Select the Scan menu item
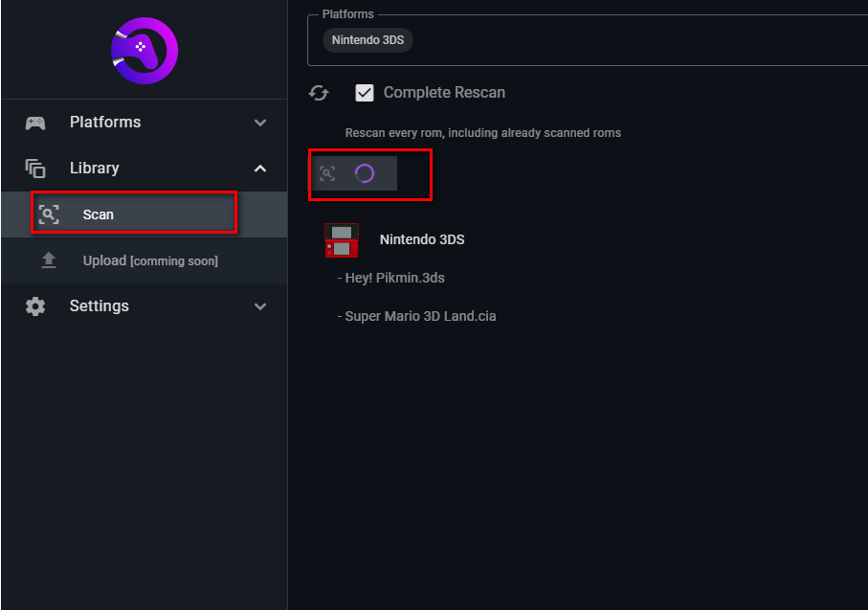 [134, 215]
